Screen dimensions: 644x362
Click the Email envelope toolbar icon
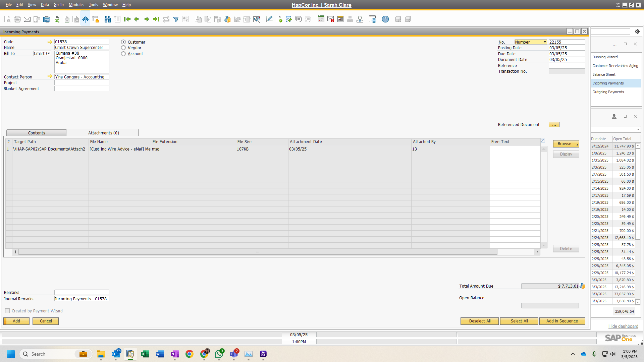27,19
